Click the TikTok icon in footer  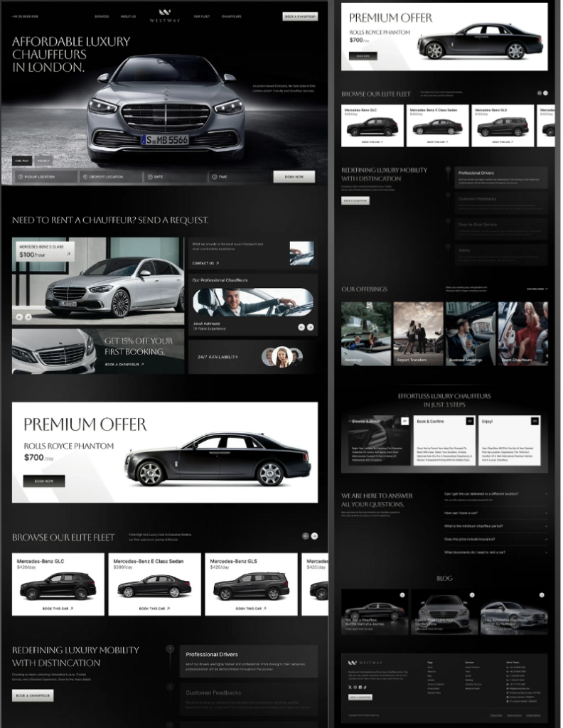[365, 687]
